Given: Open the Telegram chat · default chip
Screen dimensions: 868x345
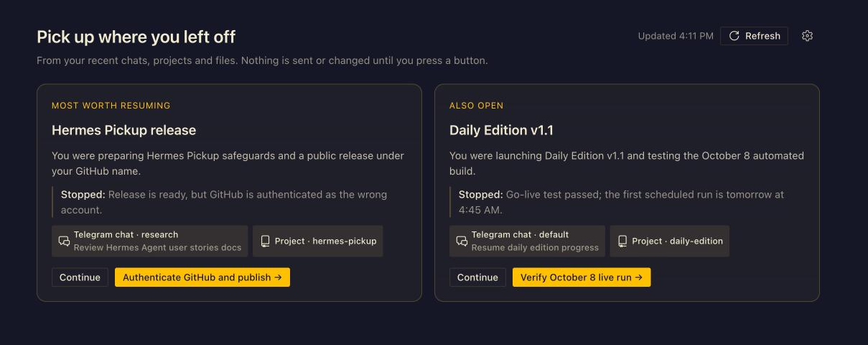Looking at the screenshot, I should (527, 241).
